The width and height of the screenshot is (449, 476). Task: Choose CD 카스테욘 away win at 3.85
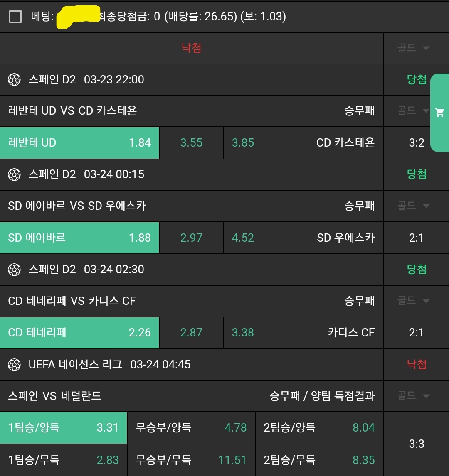tap(303, 143)
